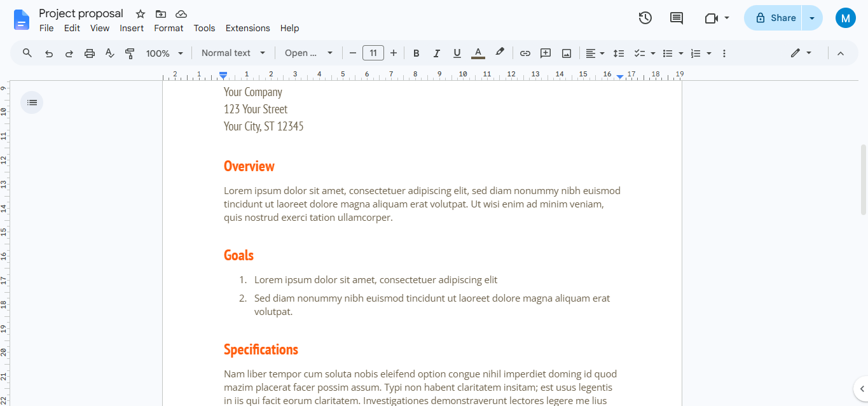
Task: Show all comments icon
Action: coord(677,18)
